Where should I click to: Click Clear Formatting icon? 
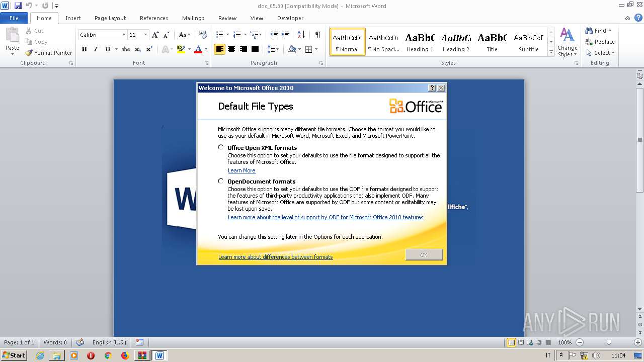point(203,35)
